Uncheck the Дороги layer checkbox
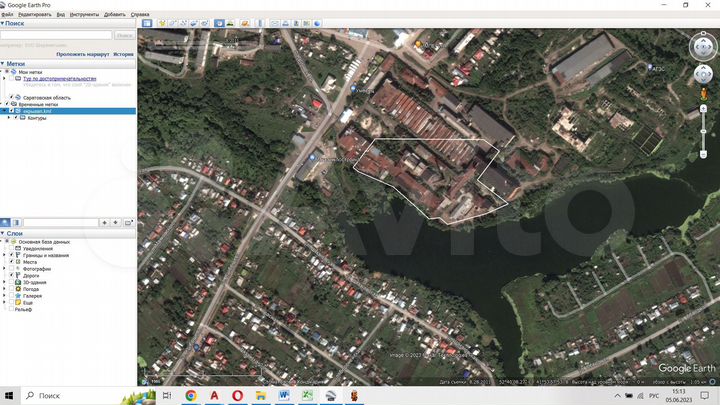Viewport: 720px width, 405px height. pyautogui.click(x=13, y=275)
